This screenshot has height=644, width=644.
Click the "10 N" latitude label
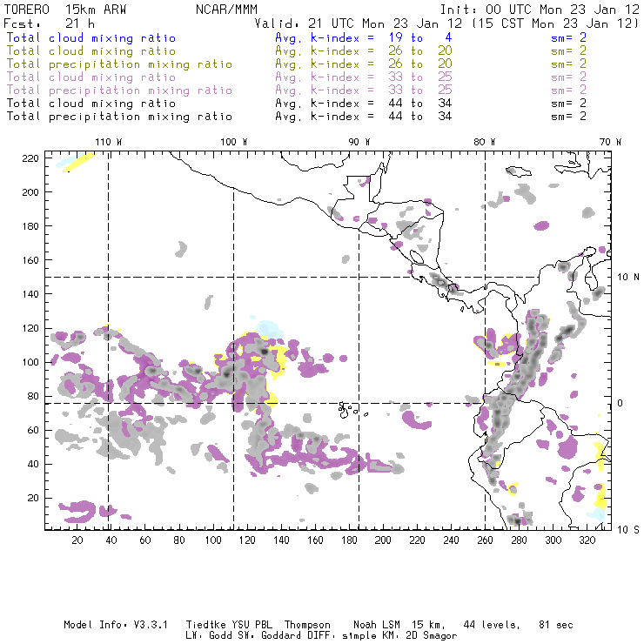(628, 278)
